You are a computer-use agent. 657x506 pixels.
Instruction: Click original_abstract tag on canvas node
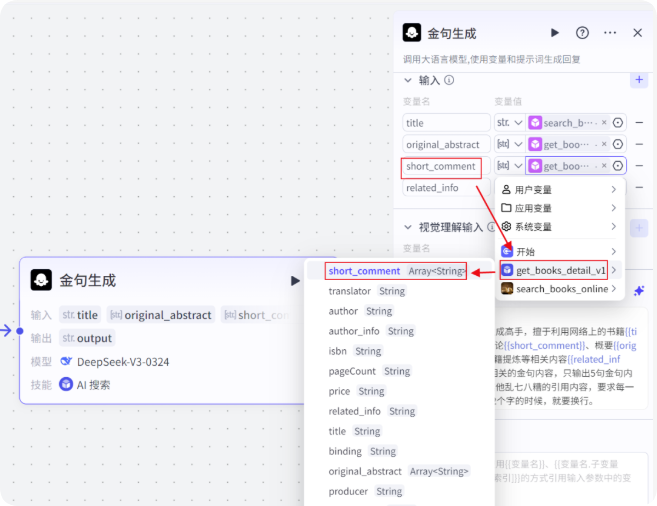click(x=161, y=315)
